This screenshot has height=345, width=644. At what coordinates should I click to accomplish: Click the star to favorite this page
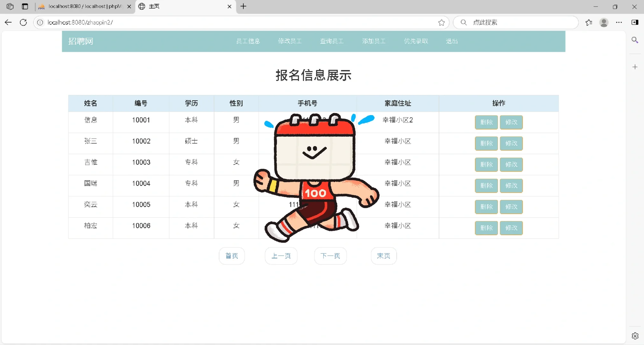pyautogui.click(x=441, y=22)
